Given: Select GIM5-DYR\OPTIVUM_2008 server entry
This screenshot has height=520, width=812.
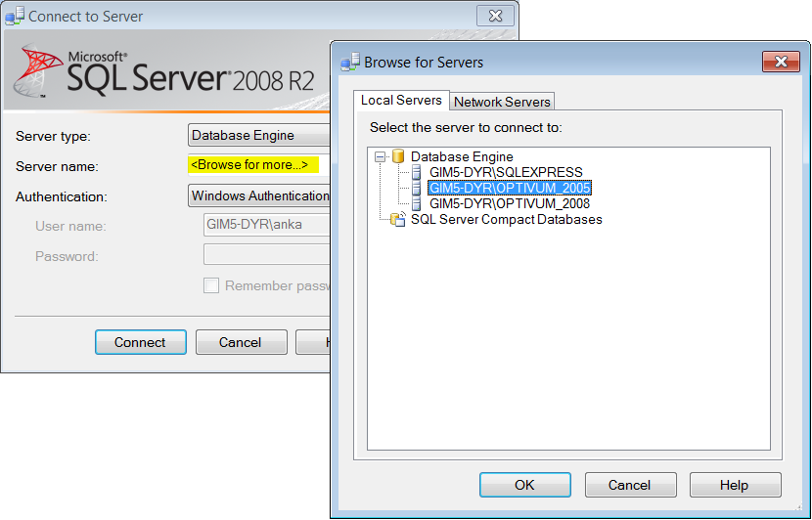Looking at the screenshot, I should [510, 203].
